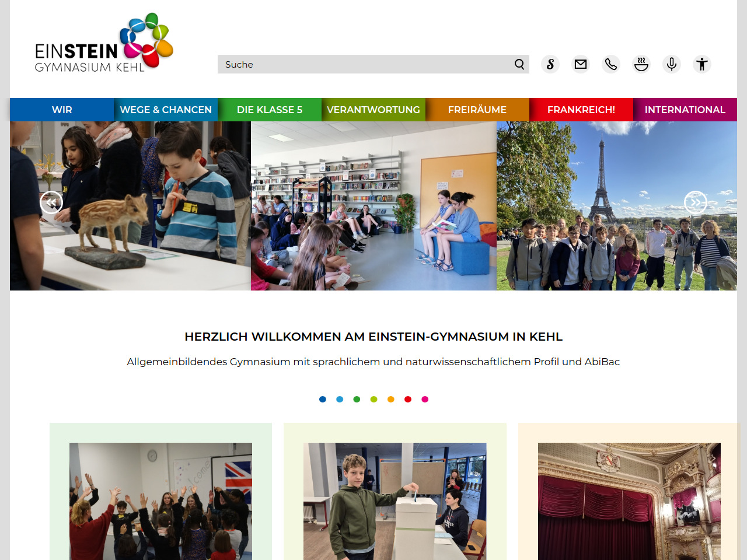Click the stylized S icon in header
Screen dimensions: 747x560
(x=550, y=64)
